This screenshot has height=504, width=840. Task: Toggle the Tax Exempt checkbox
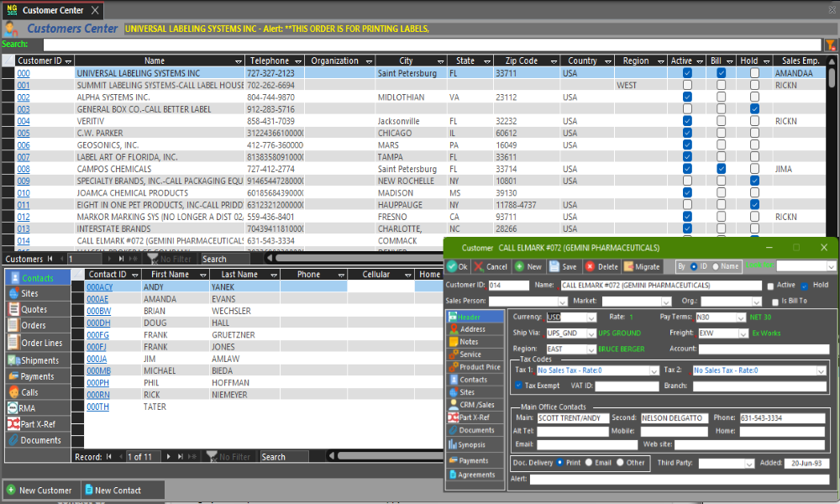[518, 386]
